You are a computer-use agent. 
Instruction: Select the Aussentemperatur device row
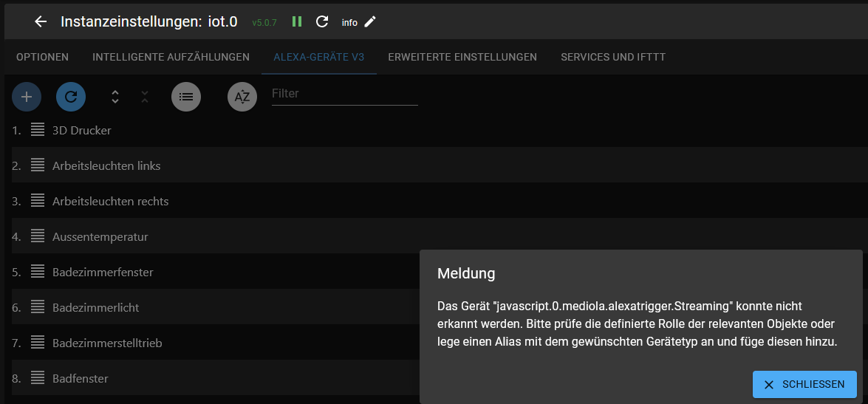100,236
